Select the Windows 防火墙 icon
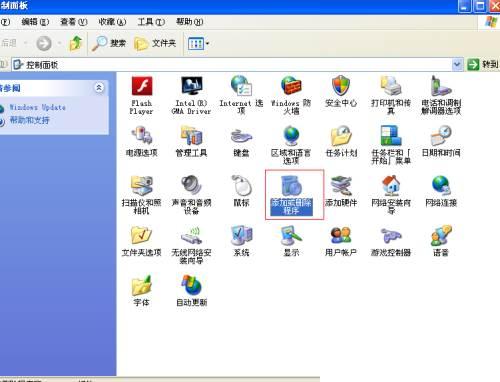The width and height of the screenshot is (500, 382). point(291,85)
